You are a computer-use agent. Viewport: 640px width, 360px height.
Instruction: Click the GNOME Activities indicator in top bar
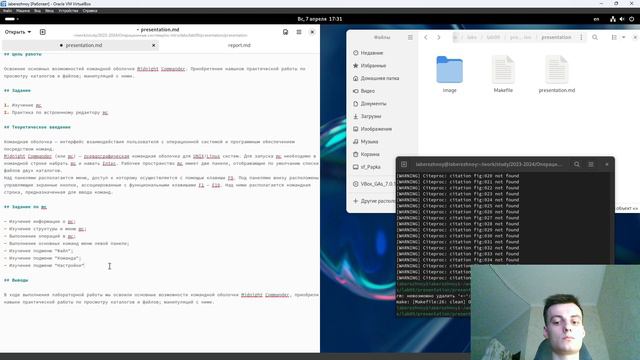(x=11, y=19)
